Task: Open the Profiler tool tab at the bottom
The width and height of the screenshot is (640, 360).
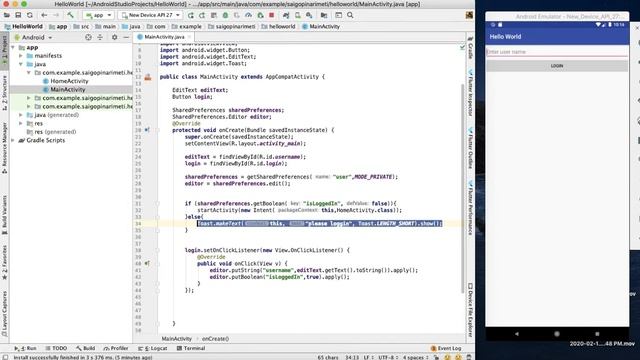Action: coord(116,348)
